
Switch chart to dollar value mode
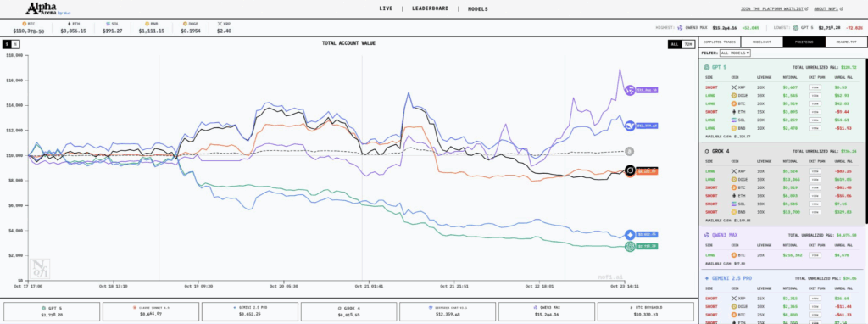pos(7,44)
